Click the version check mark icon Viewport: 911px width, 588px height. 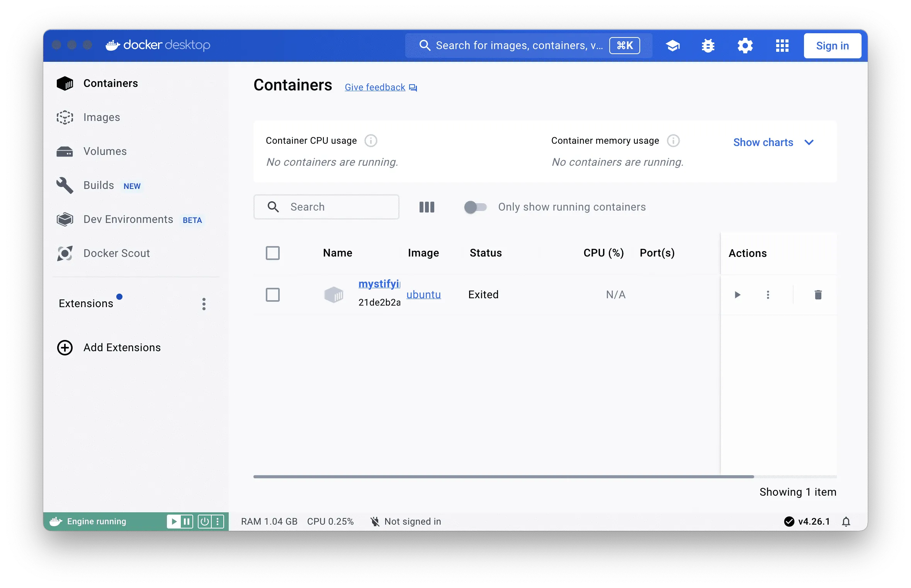pos(789,522)
